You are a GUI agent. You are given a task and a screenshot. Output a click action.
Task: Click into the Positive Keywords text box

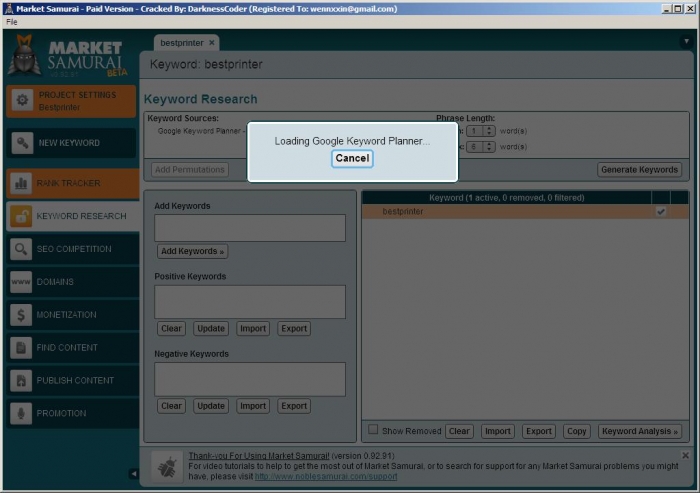(x=250, y=302)
